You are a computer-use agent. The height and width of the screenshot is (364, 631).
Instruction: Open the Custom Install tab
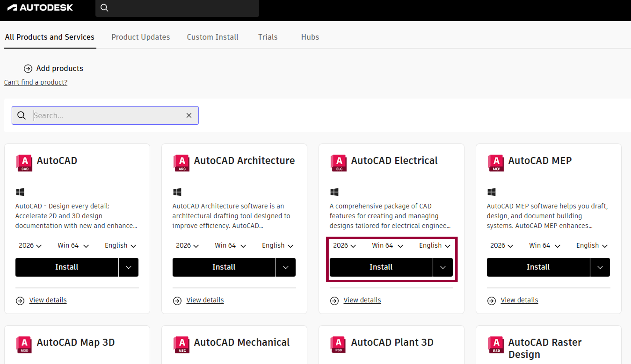click(x=213, y=37)
